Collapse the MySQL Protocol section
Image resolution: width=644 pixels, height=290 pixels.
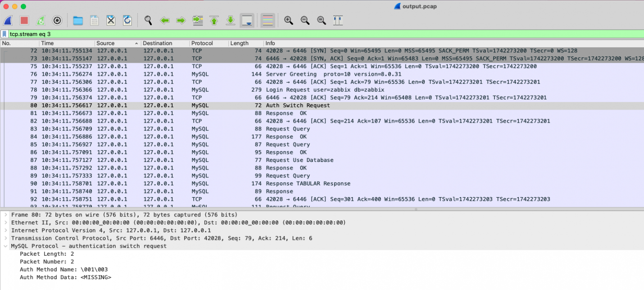(x=6, y=246)
